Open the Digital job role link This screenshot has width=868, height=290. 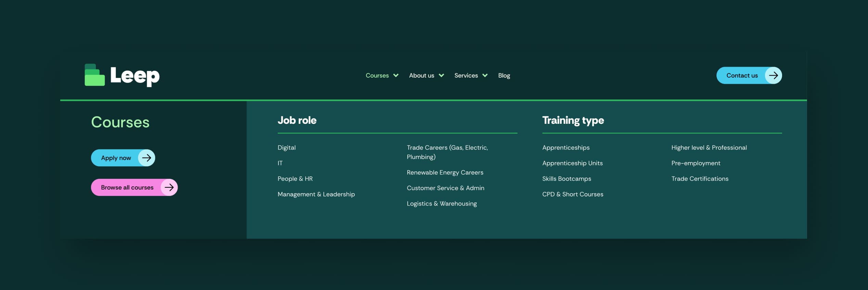[x=286, y=148]
